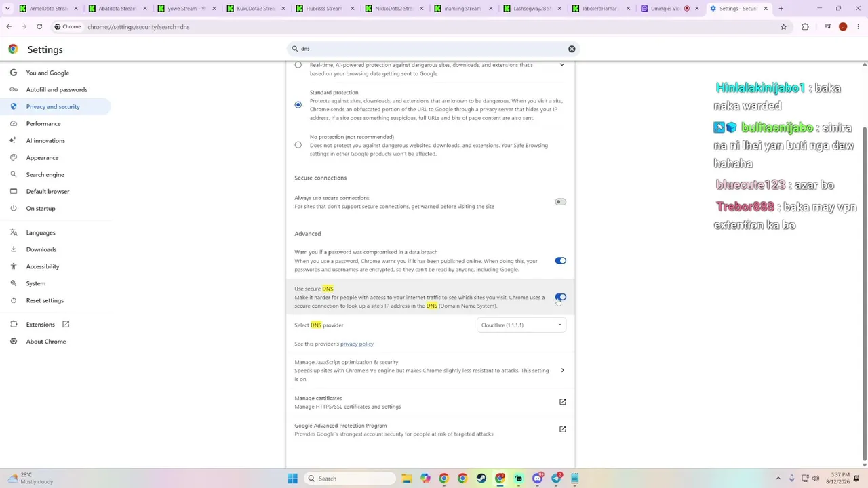Viewport: 868px width, 488px height.
Task: Toggle Always use secure connections
Action: 560,202
